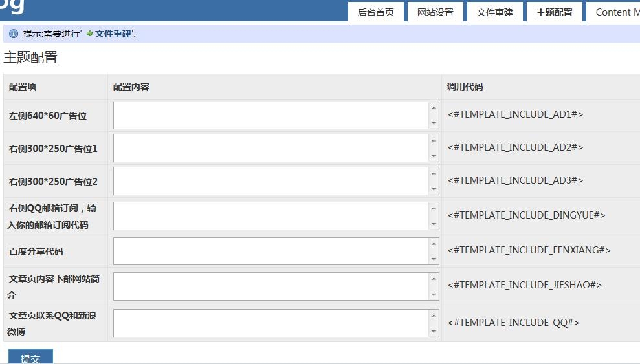Click the 右侧300*250广告位1 label
Screen dimensions: 640x364
point(53,149)
